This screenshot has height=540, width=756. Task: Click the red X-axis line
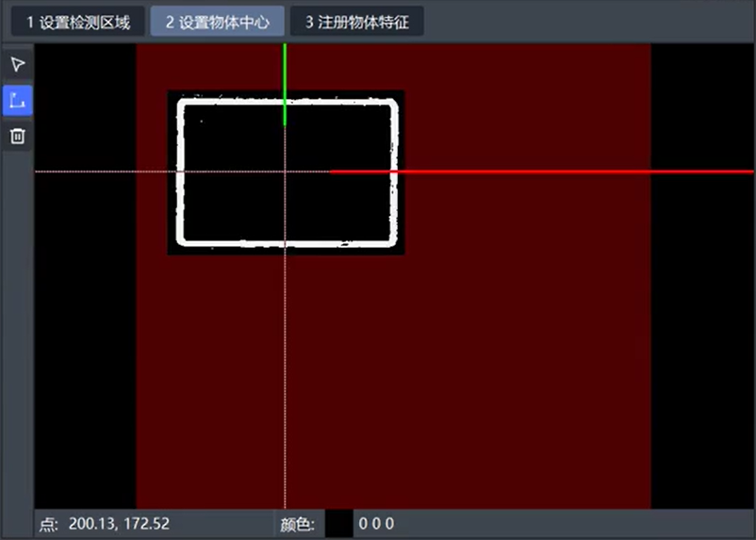click(542, 172)
